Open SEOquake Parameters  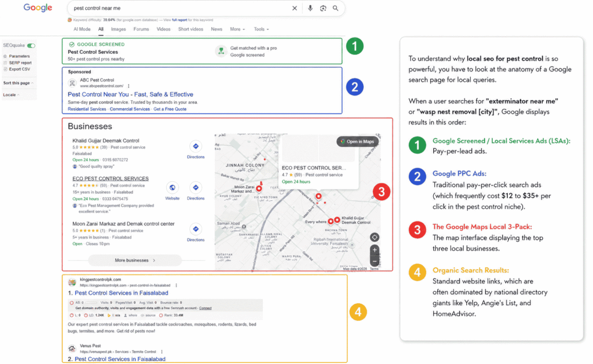19,56
